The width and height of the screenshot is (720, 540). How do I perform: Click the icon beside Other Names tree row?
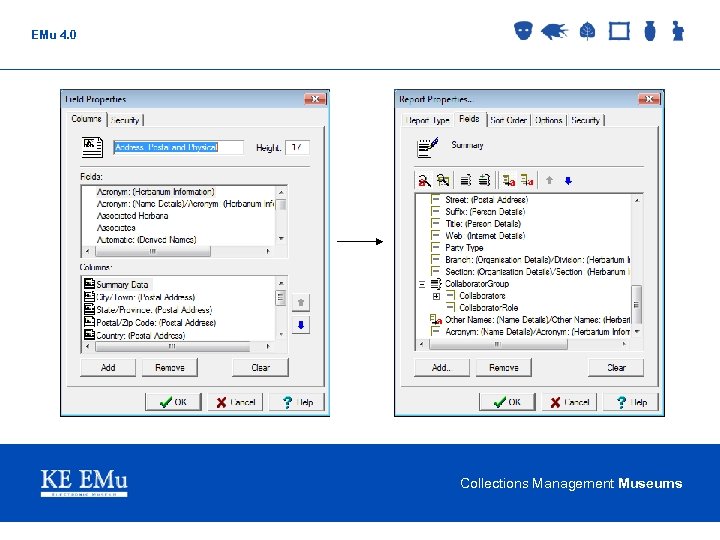(435, 319)
